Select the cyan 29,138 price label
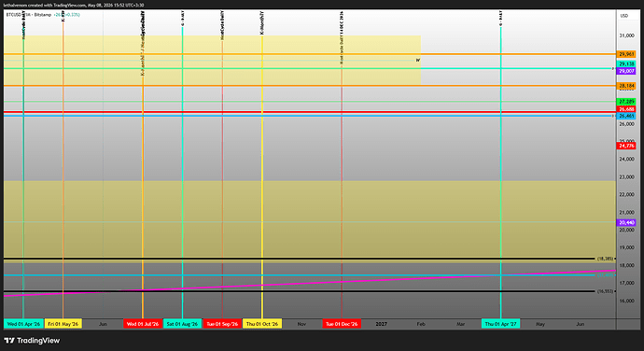 pyautogui.click(x=626, y=64)
